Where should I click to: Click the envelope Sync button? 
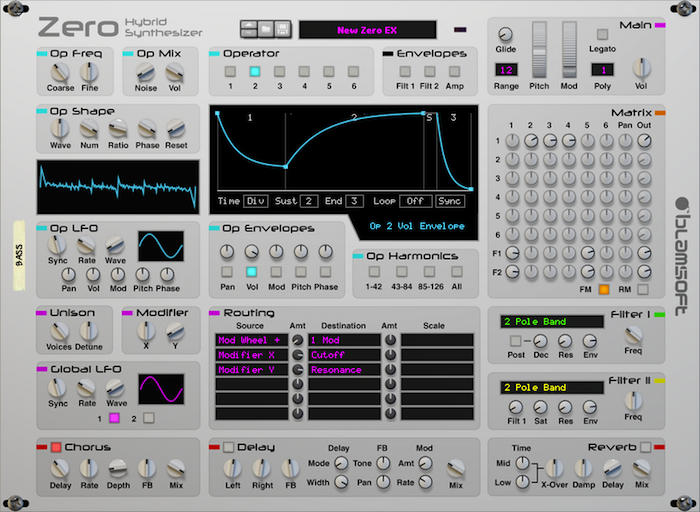pyautogui.click(x=450, y=201)
